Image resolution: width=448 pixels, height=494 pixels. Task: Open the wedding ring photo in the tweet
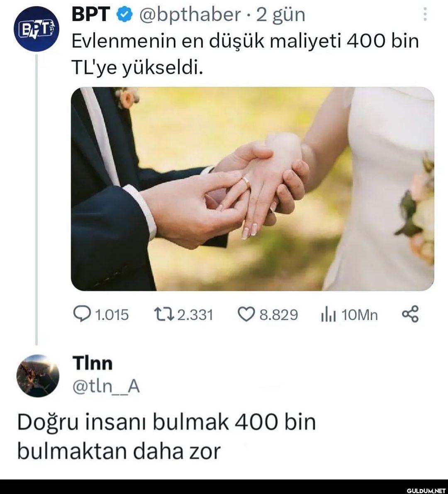[x=252, y=189]
